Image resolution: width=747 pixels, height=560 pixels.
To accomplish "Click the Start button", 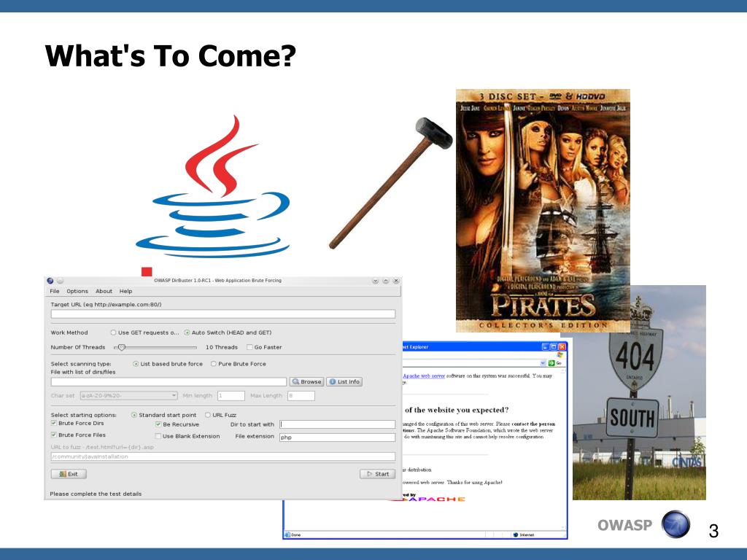I will coord(378,474).
